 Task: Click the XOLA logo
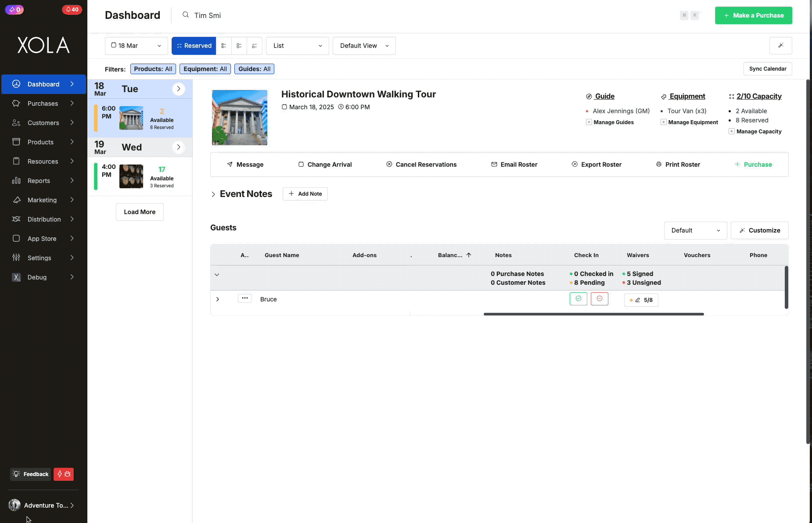point(43,45)
